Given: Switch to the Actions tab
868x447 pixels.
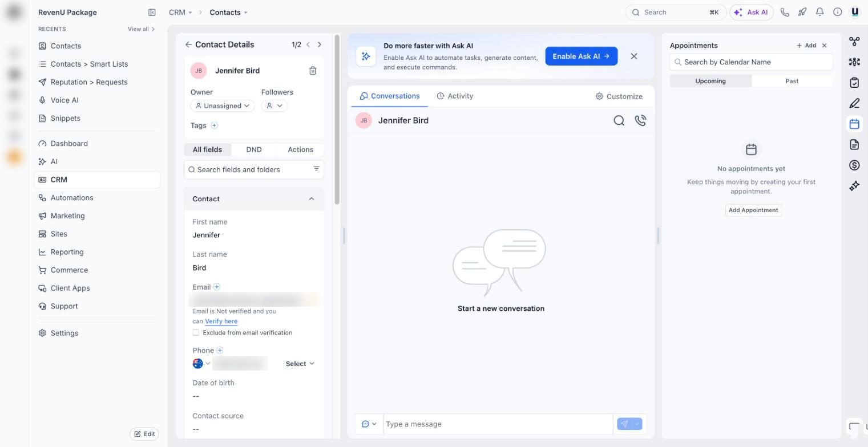Looking at the screenshot, I should tap(300, 149).
